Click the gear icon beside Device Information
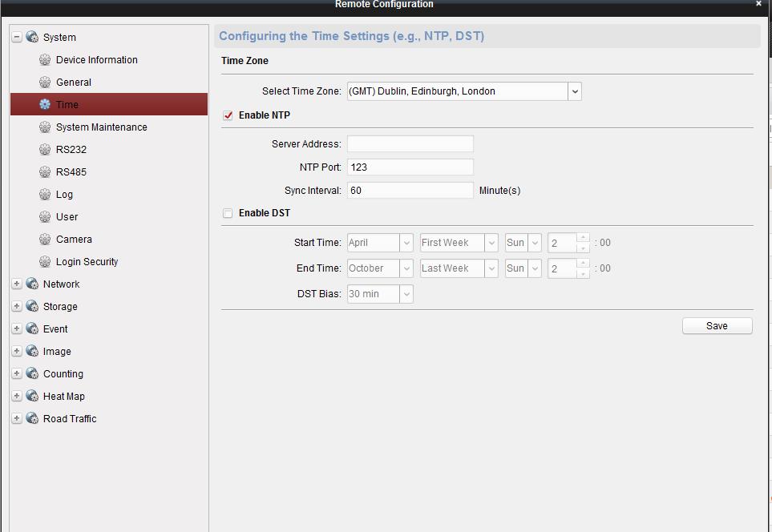The image size is (772, 532). [x=45, y=60]
